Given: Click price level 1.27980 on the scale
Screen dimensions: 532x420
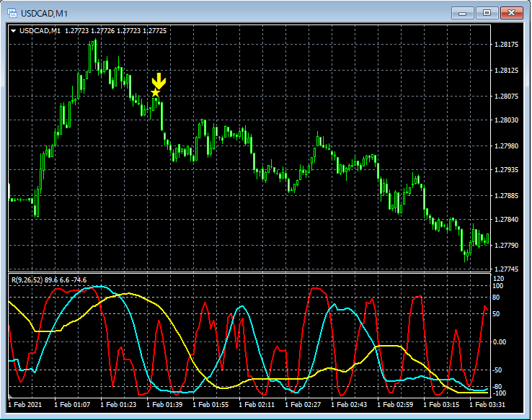Looking at the screenshot, I should (506, 146).
